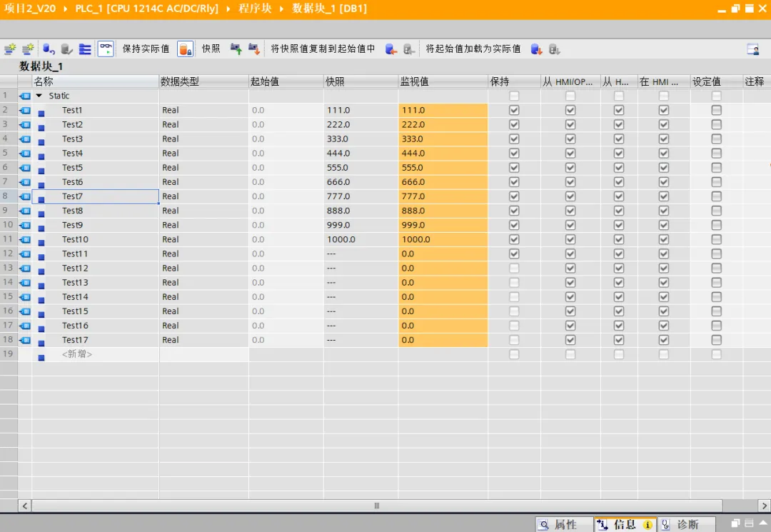Viewport: 771px width, 532px height.
Task: Open the 属性 tab
Action: (564, 525)
